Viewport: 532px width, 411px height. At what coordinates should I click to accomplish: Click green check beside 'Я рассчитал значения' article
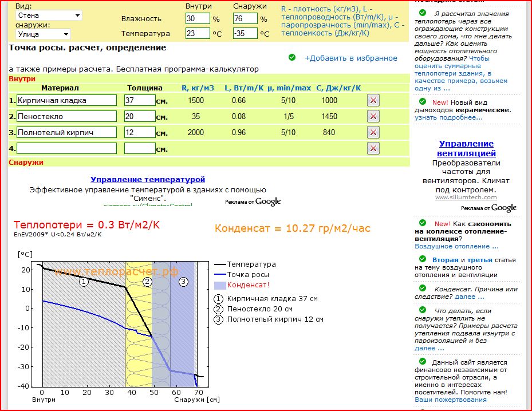(423, 13)
